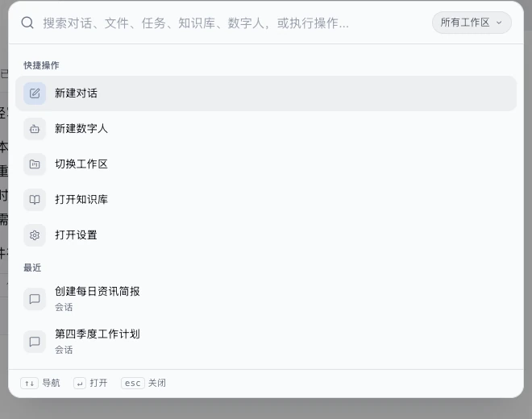Choose 新建数字人 from quick actions
The image size is (532, 419).
tap(266, 129)
